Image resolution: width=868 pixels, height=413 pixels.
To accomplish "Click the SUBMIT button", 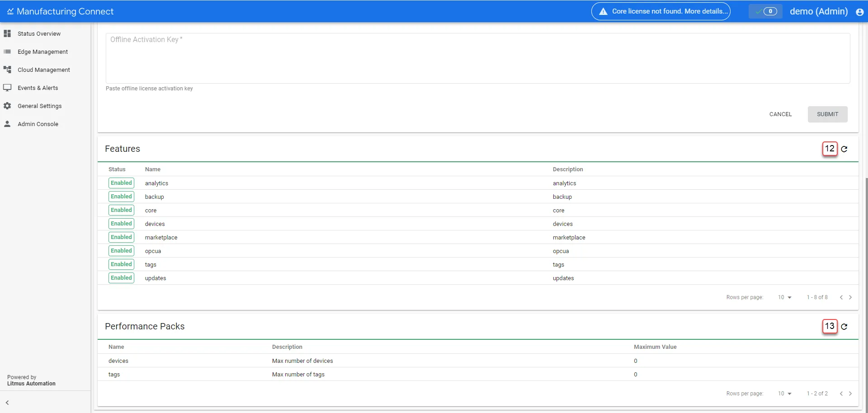I will 827,114.
